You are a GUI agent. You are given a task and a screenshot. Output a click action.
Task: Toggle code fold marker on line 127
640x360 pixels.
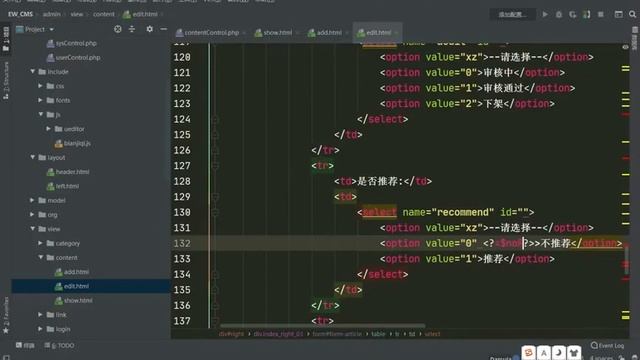pyautogui.click(x=215, y=166)
